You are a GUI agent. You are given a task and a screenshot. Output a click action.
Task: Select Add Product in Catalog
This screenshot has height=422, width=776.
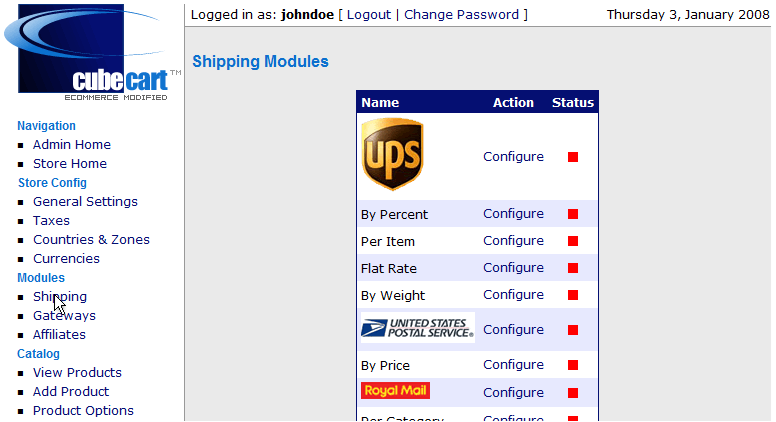point(71,391)
